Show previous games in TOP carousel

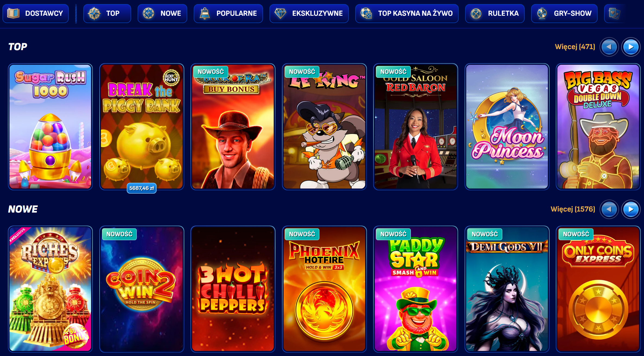pos(609,47)
